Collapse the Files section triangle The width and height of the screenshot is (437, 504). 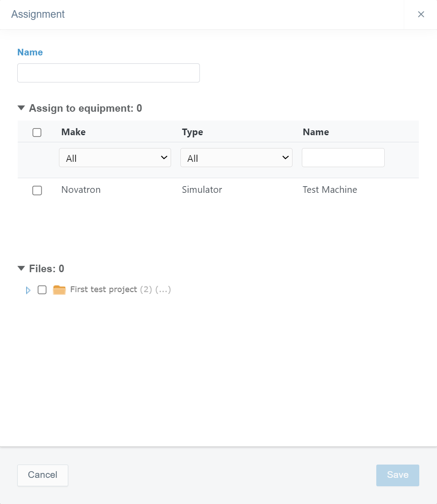(x=21, y=268)
